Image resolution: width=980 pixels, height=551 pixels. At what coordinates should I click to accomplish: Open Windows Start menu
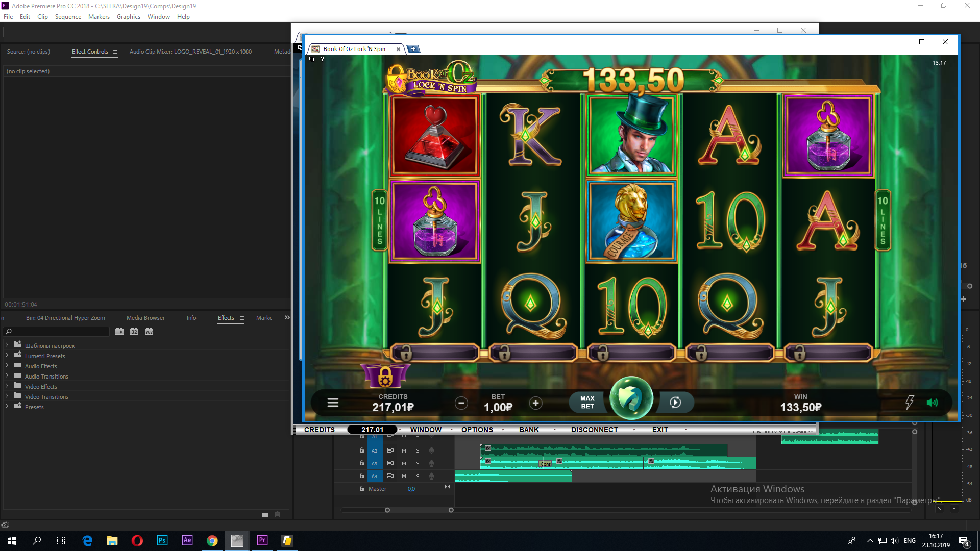(12, 541)
